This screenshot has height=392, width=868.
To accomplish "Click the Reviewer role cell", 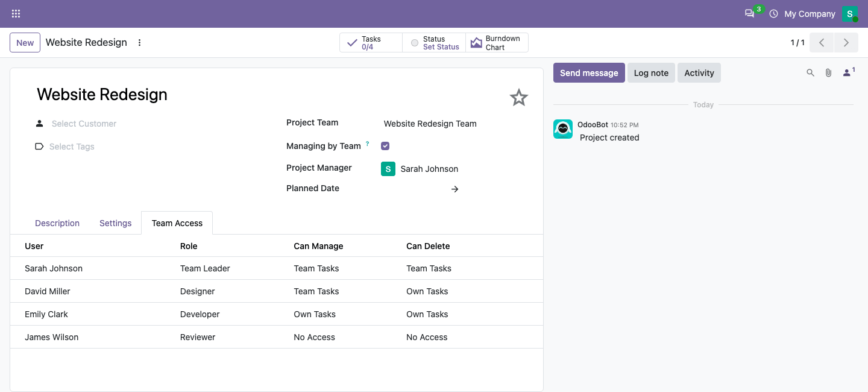I will (x=198, y=337).
